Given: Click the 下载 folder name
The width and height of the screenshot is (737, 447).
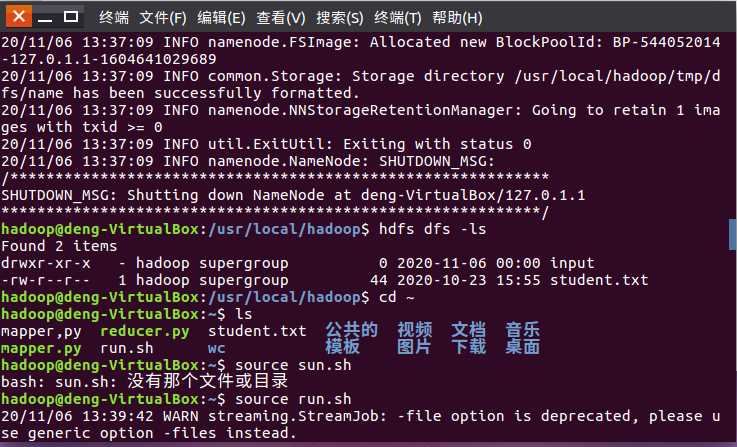Looking at the screenshot, I should pyautogui.click(x=469, y=347).
